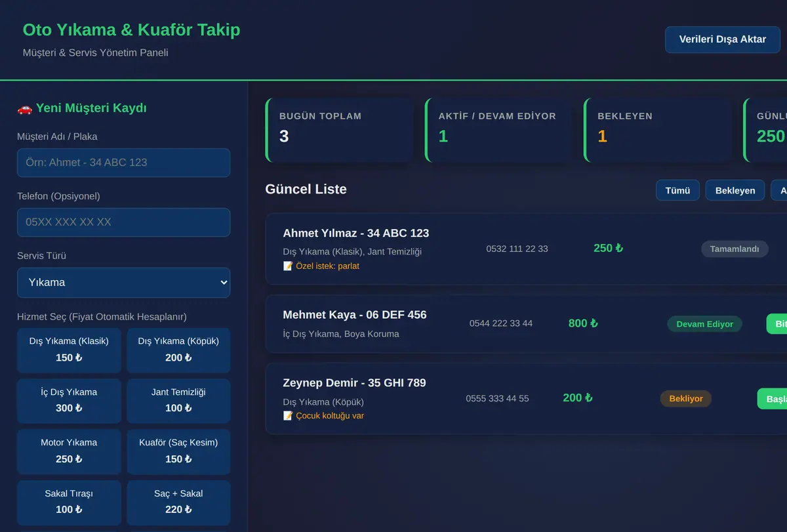The height and width of the screenshot is (532, 787).
Task: Click the 800 ₺ price for Mehmet Kaya
Action: click(583, 323)
